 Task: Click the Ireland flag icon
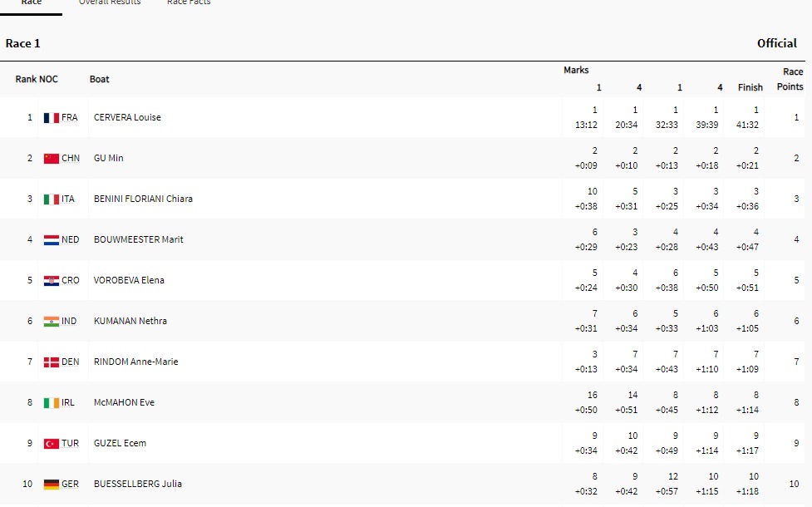(52, 403)
